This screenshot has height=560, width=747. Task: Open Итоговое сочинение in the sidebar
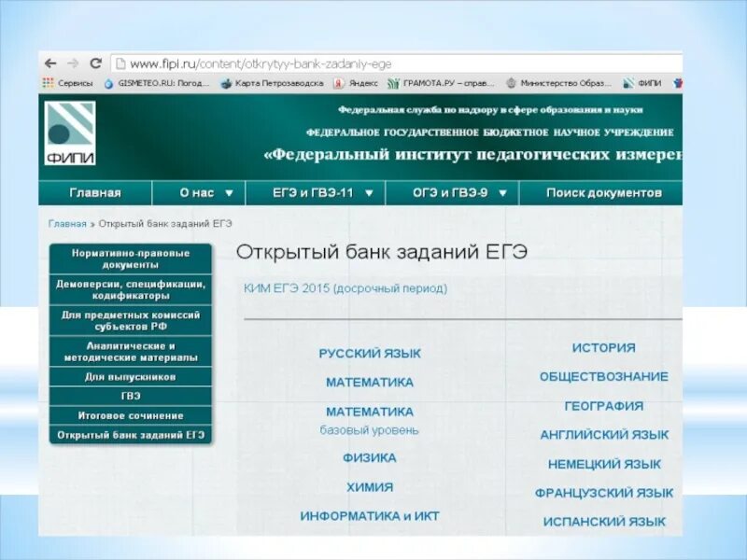131,415
